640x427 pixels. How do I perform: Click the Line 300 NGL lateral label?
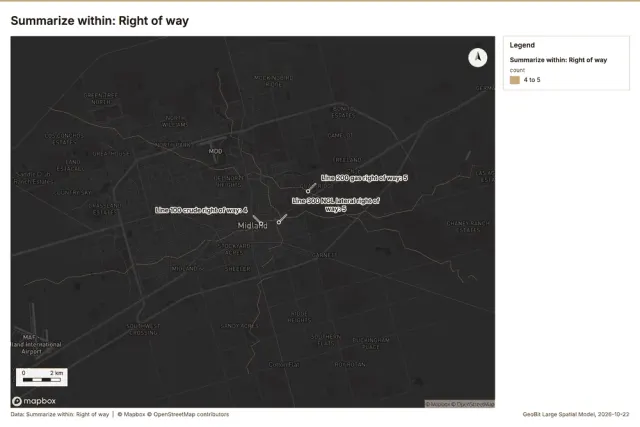[336, 205]
